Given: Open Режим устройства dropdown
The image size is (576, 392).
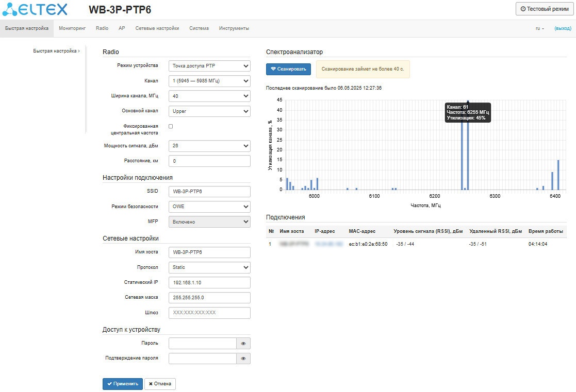Looking at the screenshot, I should pyautogui.click(x=209, y=66).
